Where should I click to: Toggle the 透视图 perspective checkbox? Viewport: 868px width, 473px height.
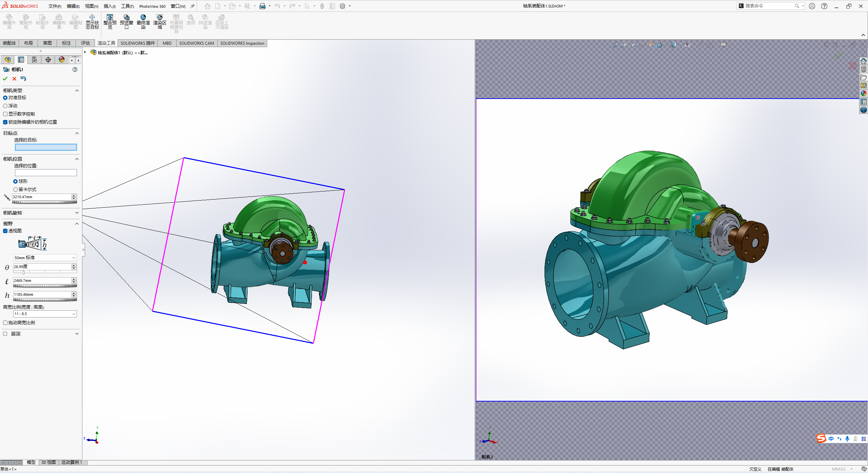[5, 231]
